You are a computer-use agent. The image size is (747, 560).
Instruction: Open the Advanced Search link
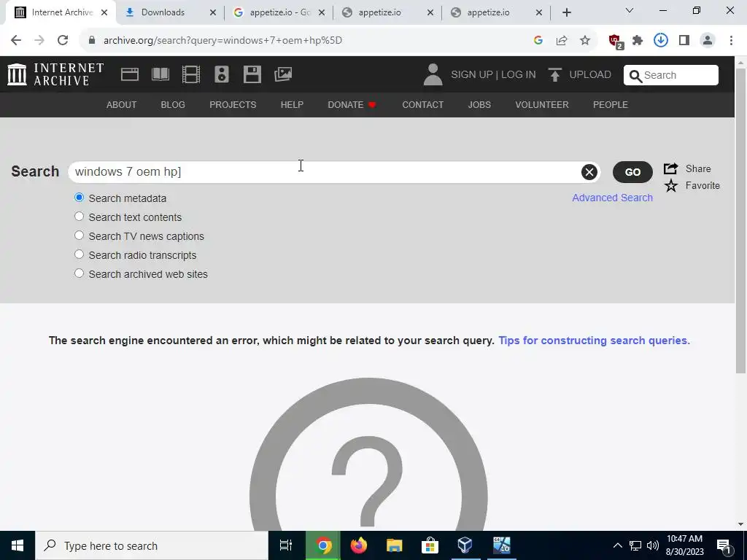[x=612, y=198]
